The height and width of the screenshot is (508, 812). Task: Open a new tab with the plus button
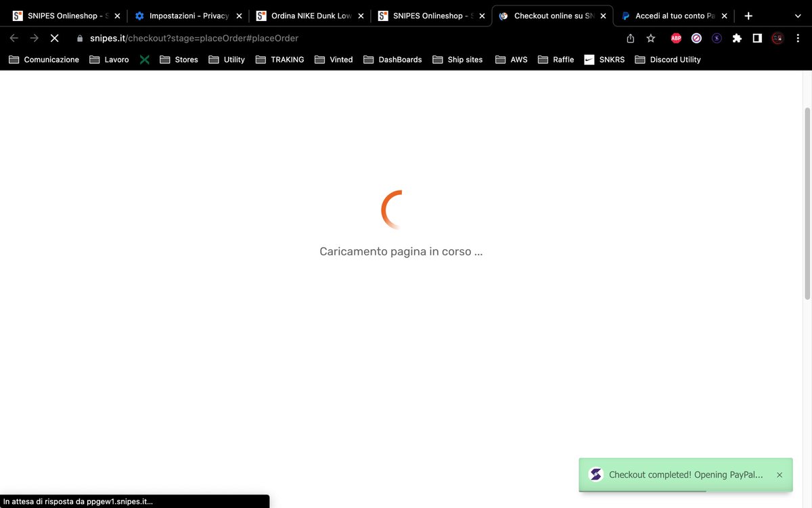tap(748, 16)
